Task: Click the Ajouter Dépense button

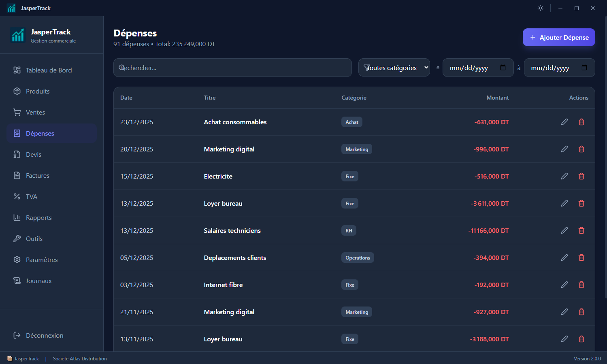Action: (559, 37)
